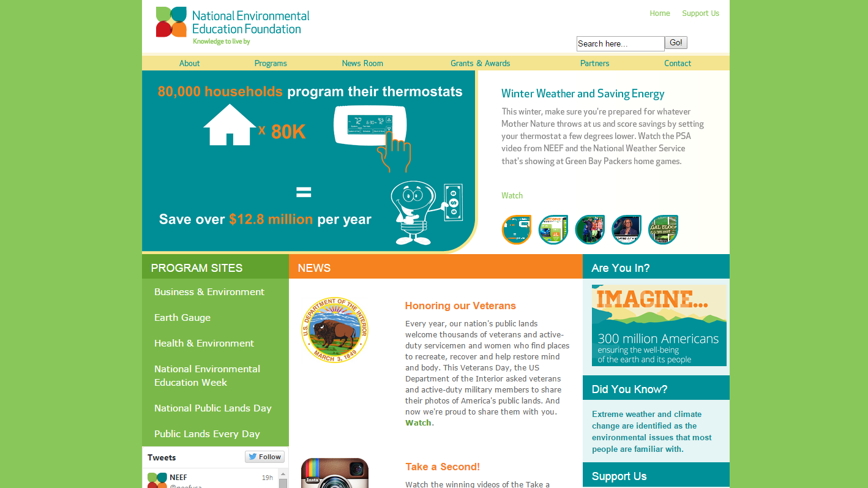868x488 pixels.
Task: Click the NEEF avatar in the Tweets feed
Action: click(157, 480)
